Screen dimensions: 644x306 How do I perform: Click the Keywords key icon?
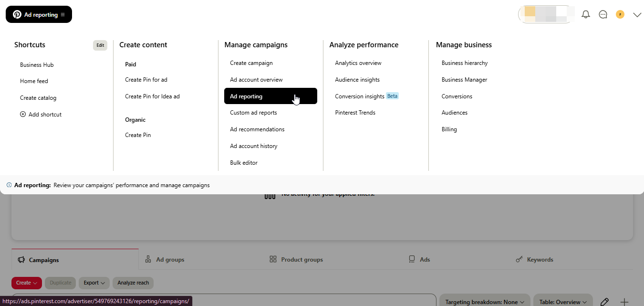pos(519,259)
